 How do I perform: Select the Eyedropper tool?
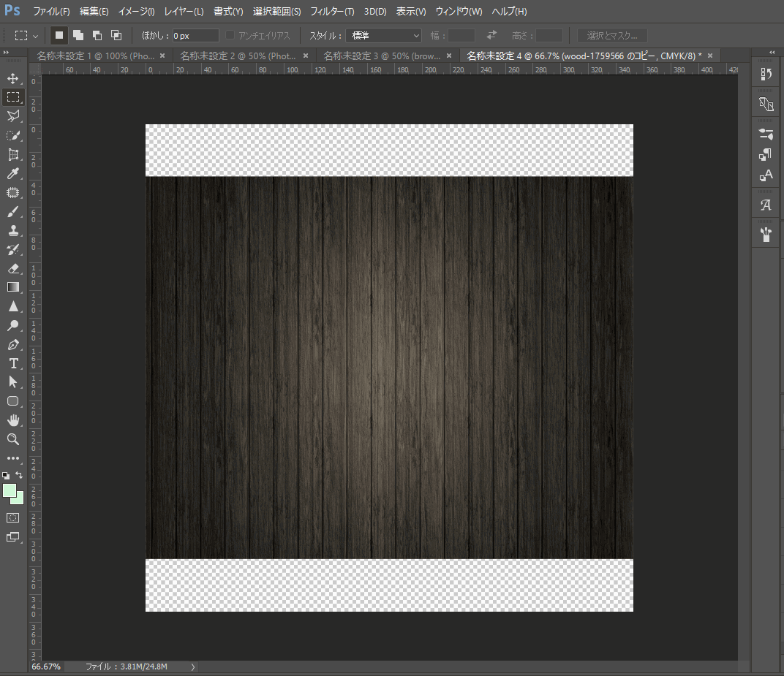click(x=13, y=173)
